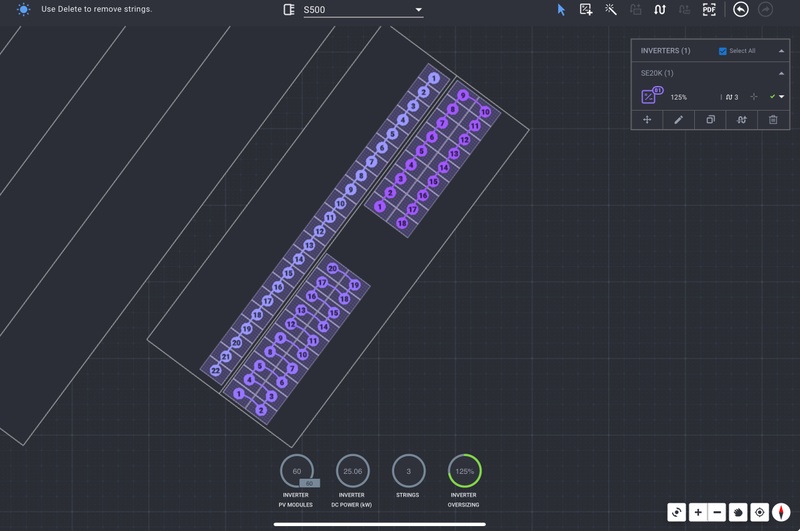
Task: Click the restring icon in inverter panel
Action: coord(742,119)
